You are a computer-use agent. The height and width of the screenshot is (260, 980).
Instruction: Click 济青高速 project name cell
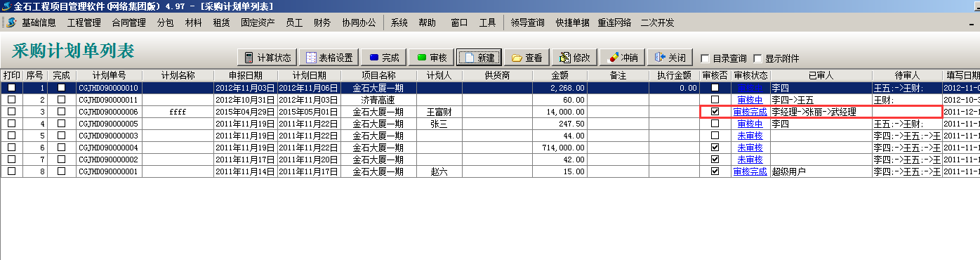(x=378, y=100)
